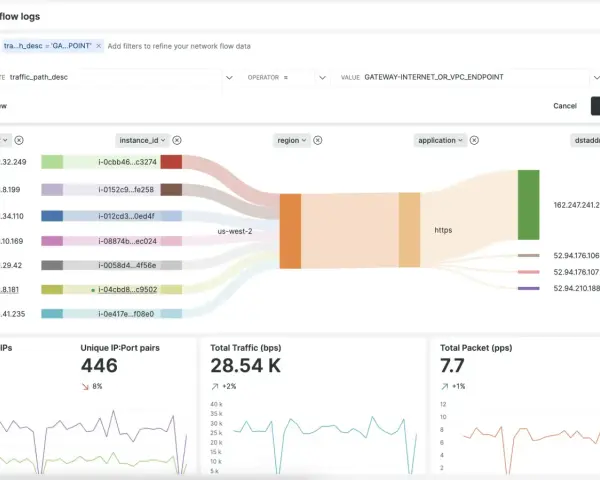The width and height of the screenshot is (600, 480).
Task: Open the instance_id column dropdown
Action: [142, 140]
